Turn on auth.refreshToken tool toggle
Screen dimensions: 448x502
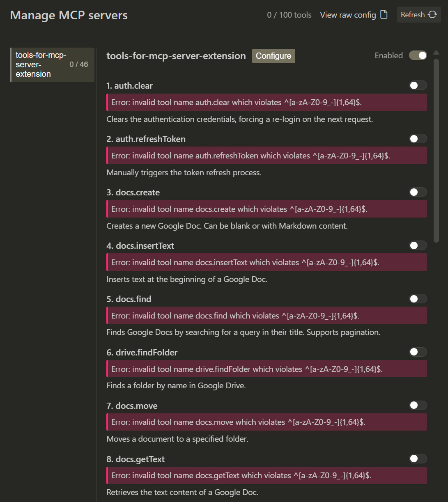click(x=418, y=139)
